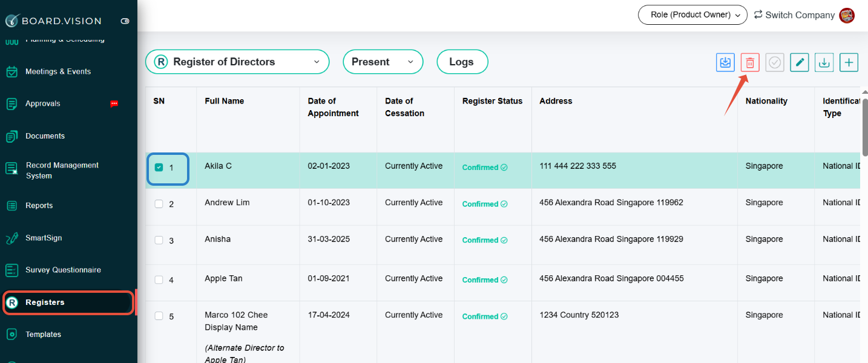Tick the checkbox for row 4 Apple Tan

[159, 280]
